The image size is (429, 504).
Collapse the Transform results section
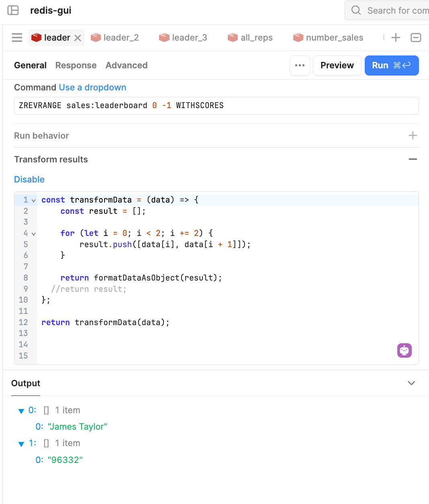[x=413, y=160]
